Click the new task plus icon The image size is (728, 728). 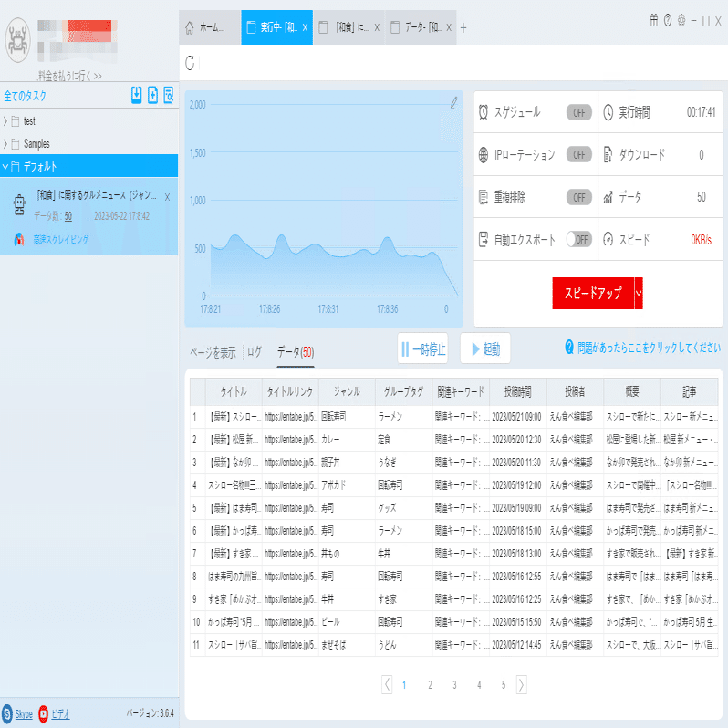152,95
